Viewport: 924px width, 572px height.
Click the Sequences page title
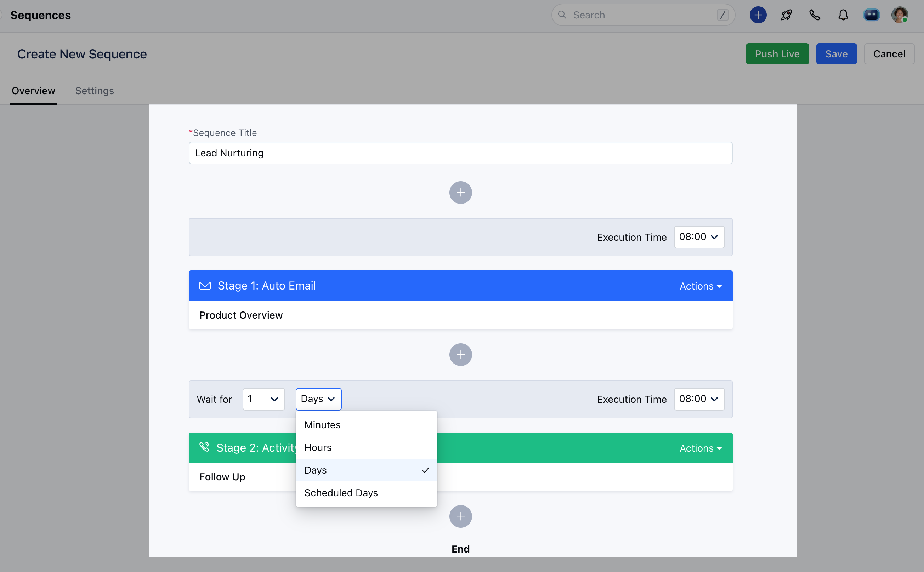click(x=40, y=15)
